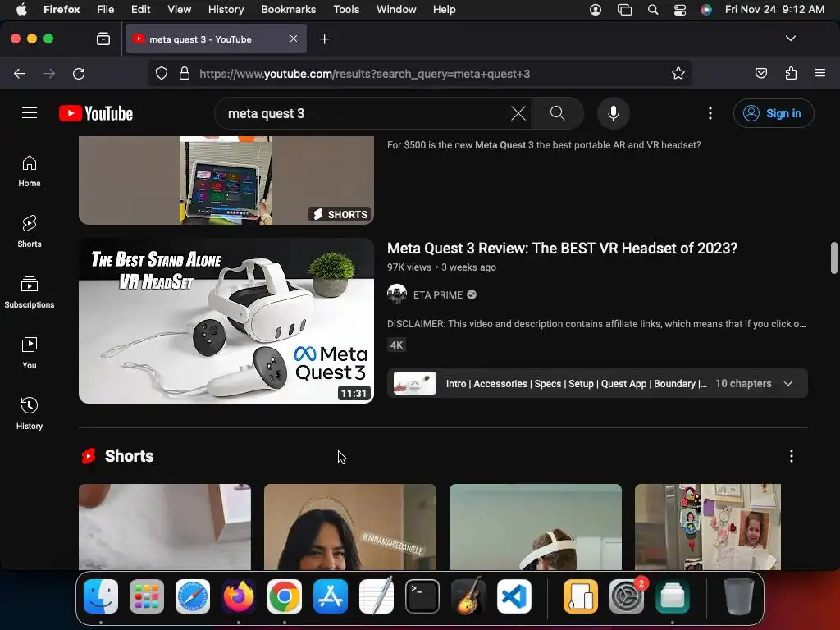Open the YouTube hamburger guide menu
This screenshot has height=630, width=840.
(x=30, y=113)
